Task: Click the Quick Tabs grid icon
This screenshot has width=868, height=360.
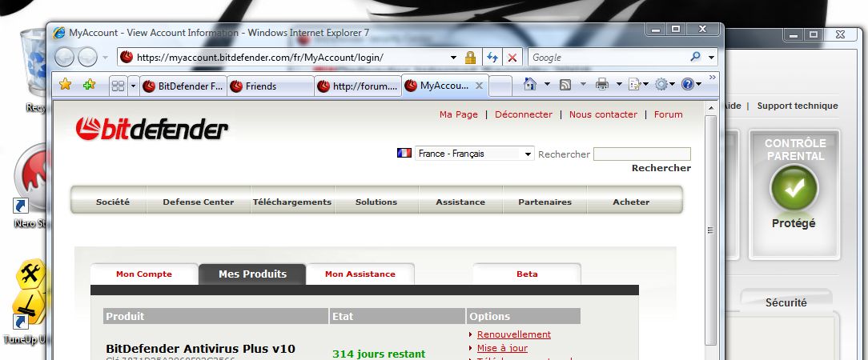Action: [118, 86]
